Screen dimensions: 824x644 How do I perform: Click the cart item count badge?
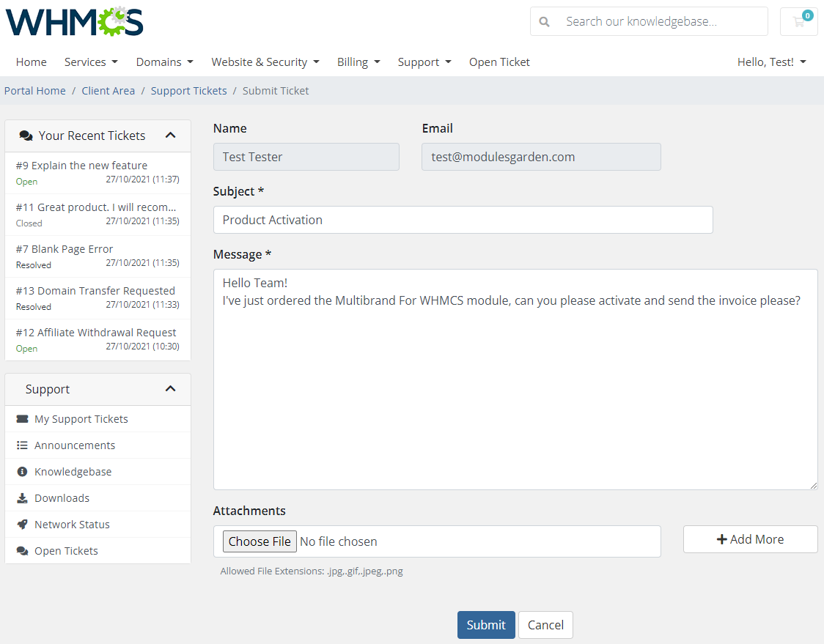pos(808,16)
